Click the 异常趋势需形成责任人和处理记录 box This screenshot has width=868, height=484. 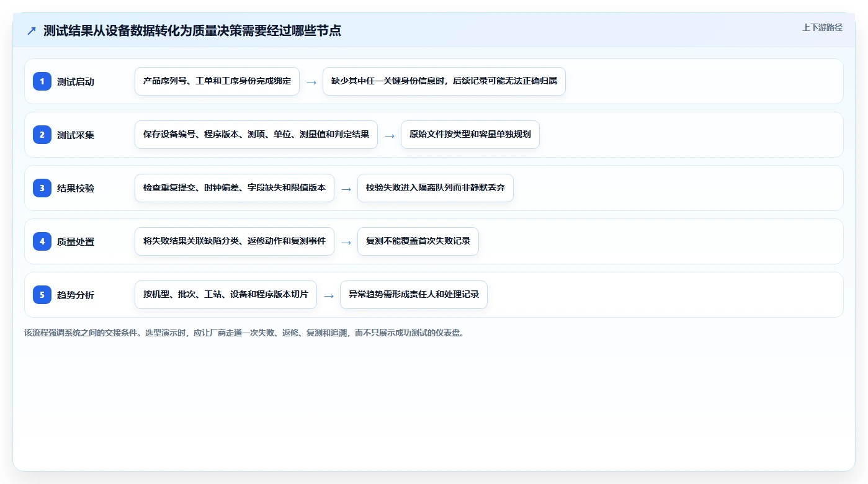tap(414, 295)
